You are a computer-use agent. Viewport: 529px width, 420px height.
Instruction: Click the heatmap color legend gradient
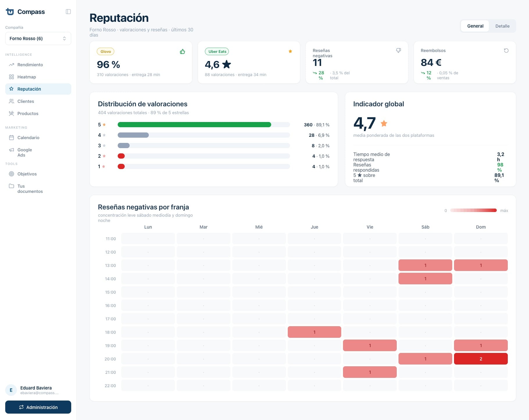(473, 210)
